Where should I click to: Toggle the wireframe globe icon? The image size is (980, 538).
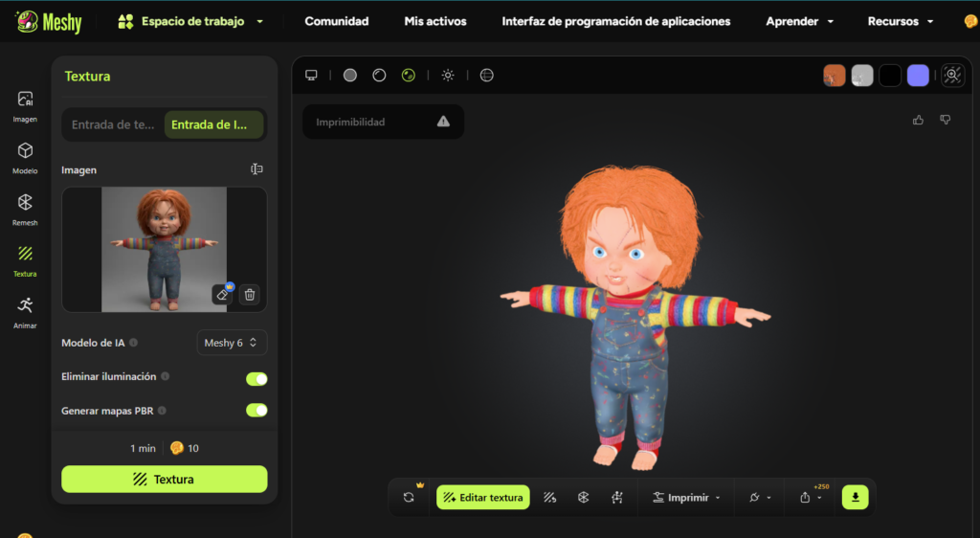[x=487, y=75]
